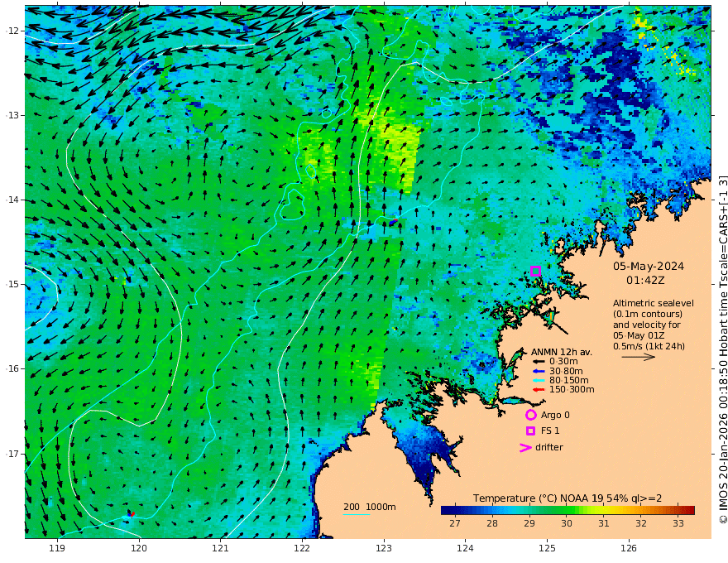728x563 pixels.
Task: Click the '05 May 01Z' caption line
Action: click(639, 335)
